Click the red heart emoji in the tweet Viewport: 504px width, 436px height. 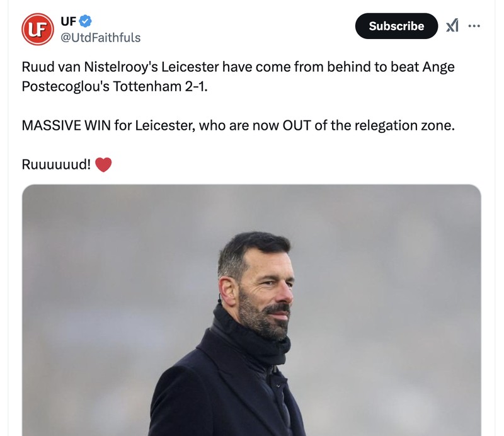tap(103, 163)
